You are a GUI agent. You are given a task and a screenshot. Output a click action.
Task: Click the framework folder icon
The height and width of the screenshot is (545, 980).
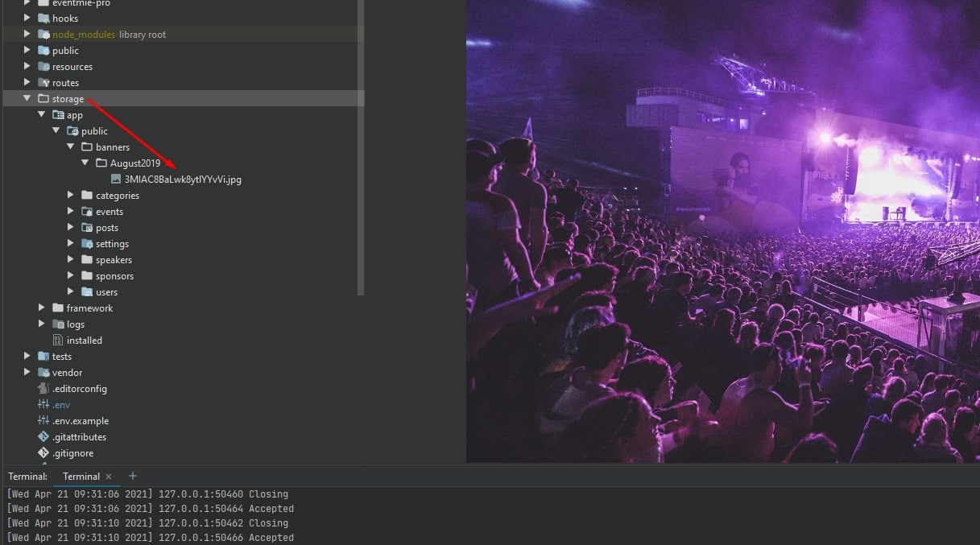58,308
